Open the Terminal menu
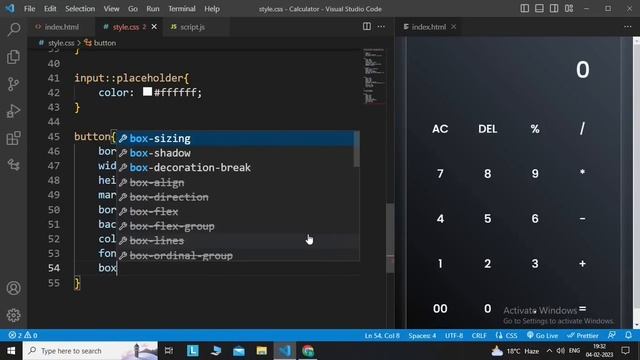 point(182,9)
